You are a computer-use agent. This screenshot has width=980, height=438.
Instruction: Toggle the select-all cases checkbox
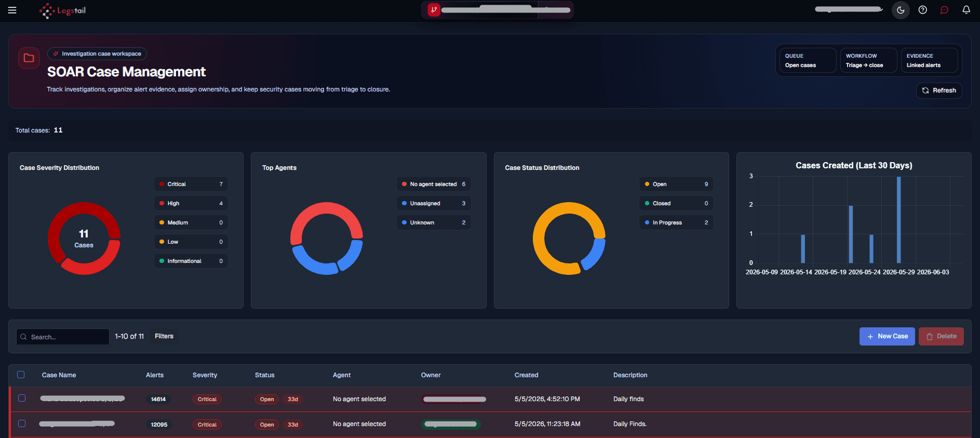[21, 375]
